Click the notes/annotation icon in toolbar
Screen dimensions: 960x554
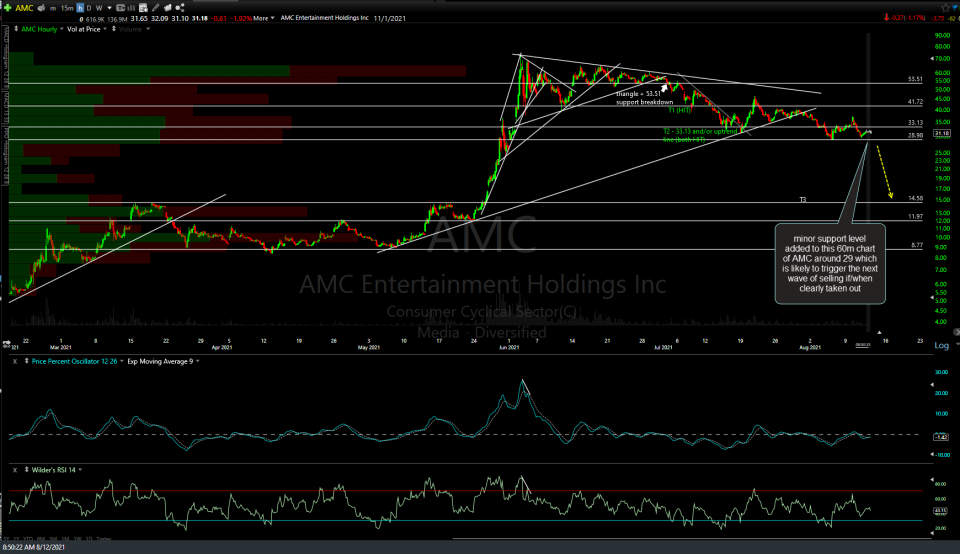[168, 8]
